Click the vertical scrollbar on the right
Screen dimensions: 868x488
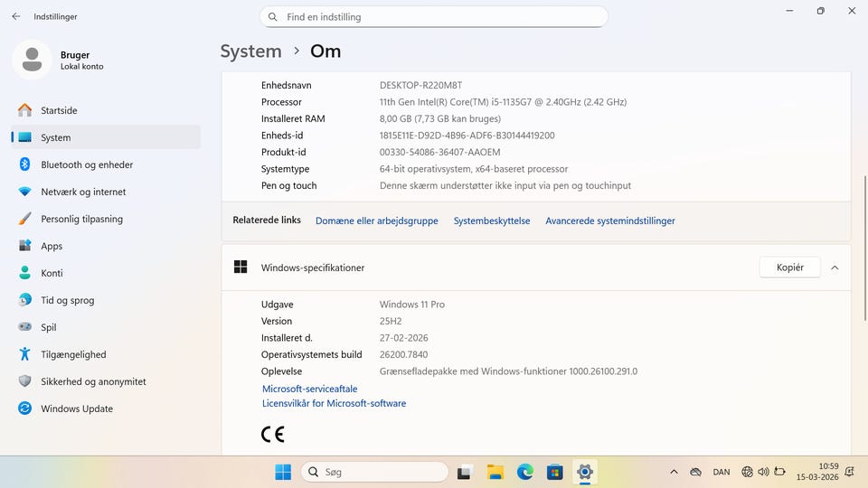(x=864, y=244)
